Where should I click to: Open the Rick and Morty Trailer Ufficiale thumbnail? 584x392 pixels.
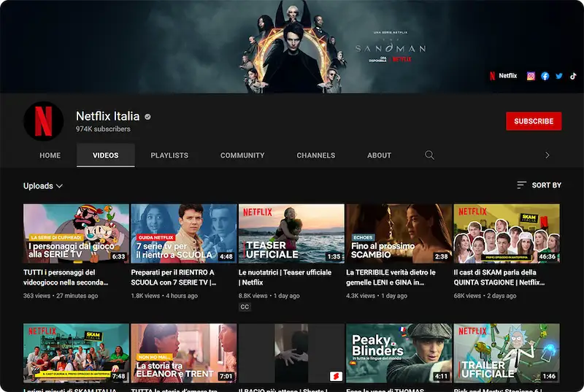[507, 353]
